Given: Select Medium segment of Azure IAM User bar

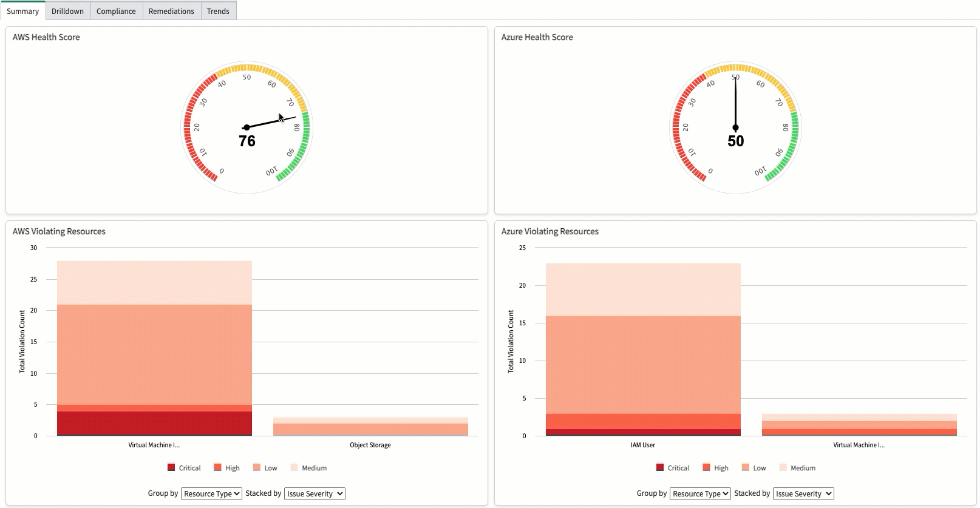Looking at the screenshot, I should (x=643, y=290).
